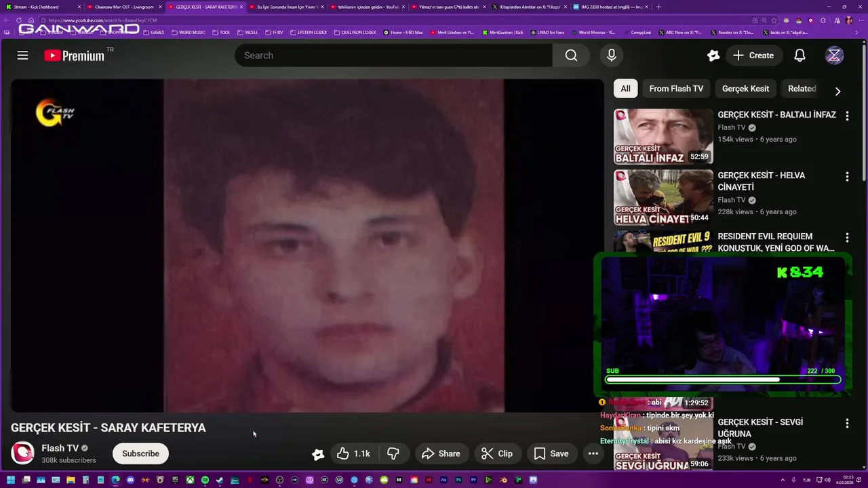Switch to Kitaplardan Alıntılar X tab

tap(530, 7)
